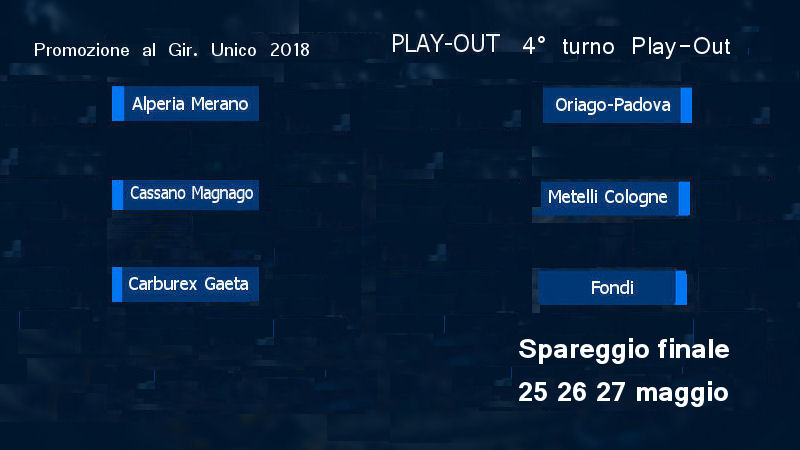The image size is (800, 450).
Task: Click the 4° round number
Action: coord(534,46)
